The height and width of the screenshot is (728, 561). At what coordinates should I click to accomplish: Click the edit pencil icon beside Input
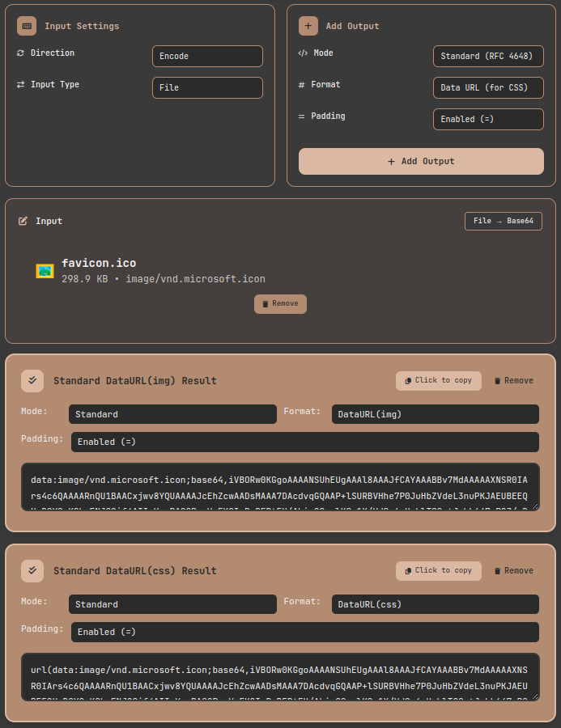tap(23, 221)
